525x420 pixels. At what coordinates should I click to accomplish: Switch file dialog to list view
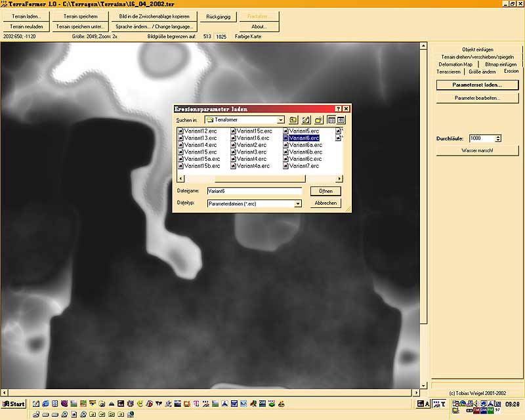click(x=331, y=120)
